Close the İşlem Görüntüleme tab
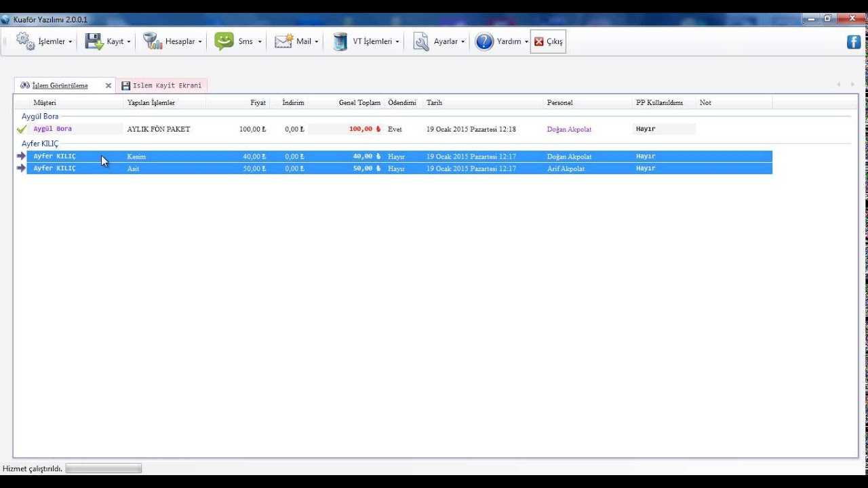The image size is (868, 488). pyautogui.click(x=108, y=86)
